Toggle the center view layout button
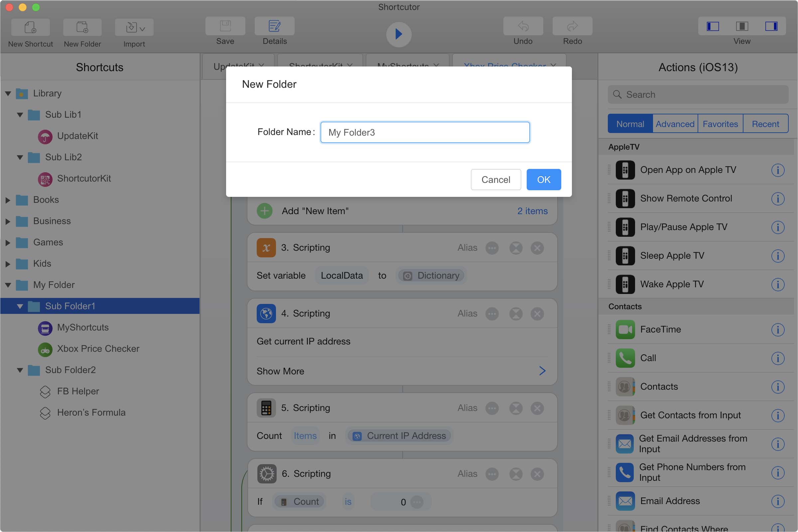 pyautogui.click(x=742, y=27)
